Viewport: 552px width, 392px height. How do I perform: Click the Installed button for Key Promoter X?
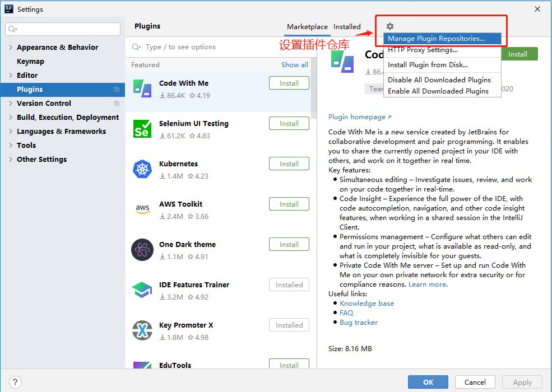[x=289, y=325]
